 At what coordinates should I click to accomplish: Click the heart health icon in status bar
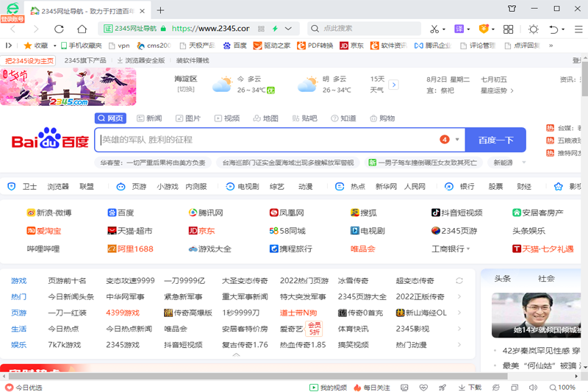point(423,388)
